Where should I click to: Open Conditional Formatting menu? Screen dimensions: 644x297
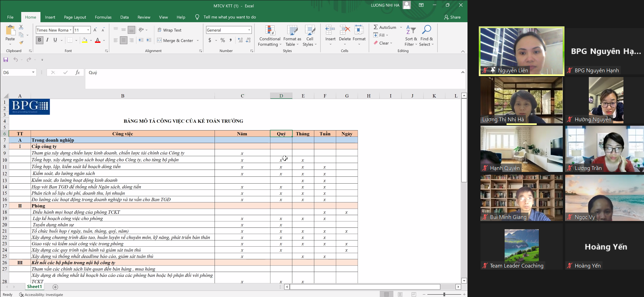coord(270,36)
